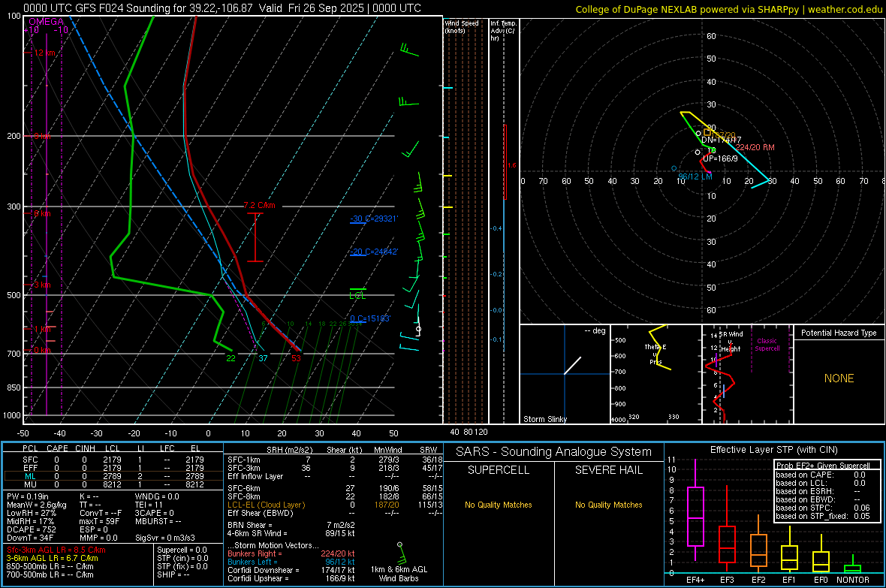Click the Corfidi Downshear = 174/17 kt line
The height and width of the screenshot is (588, 886).
click(291, 571)
